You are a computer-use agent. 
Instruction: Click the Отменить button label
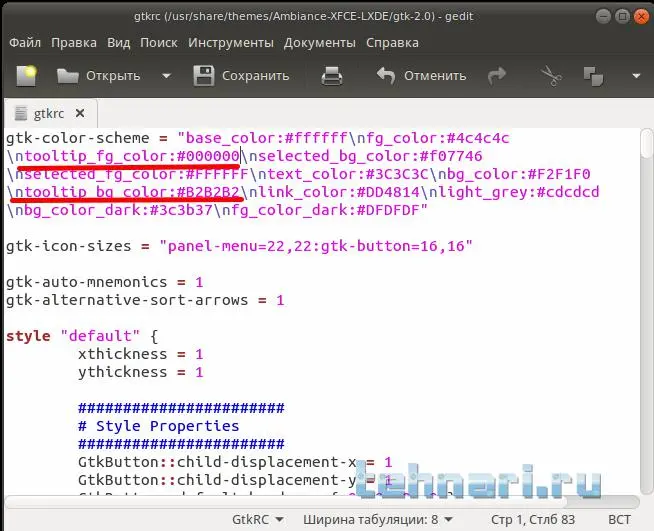tap(435, 76)
